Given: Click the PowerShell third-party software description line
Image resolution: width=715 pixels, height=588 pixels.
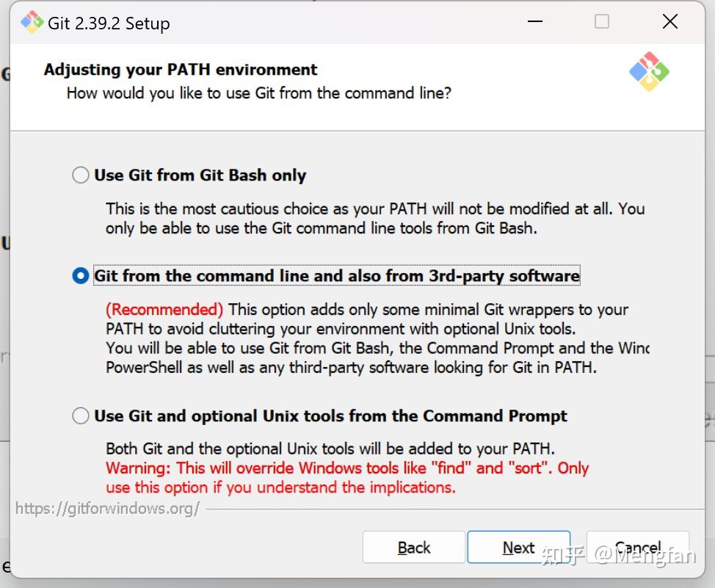Looking at the screenshot, I should [x=351, y=367].
